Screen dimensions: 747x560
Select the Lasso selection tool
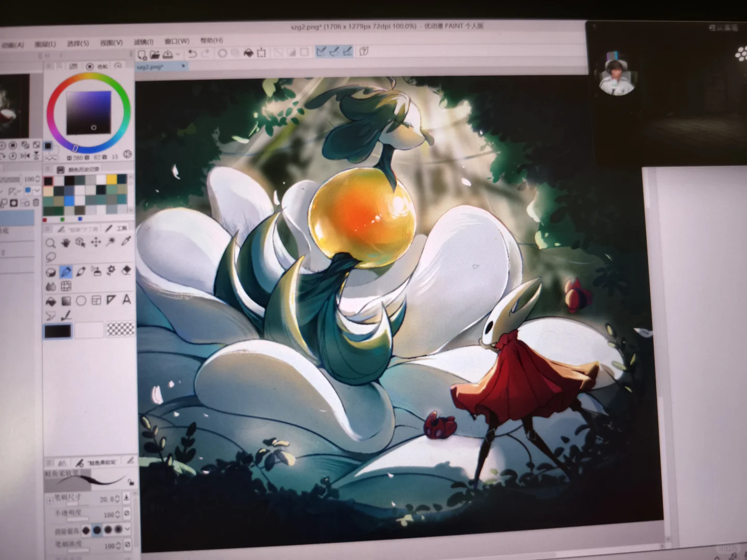51,257
